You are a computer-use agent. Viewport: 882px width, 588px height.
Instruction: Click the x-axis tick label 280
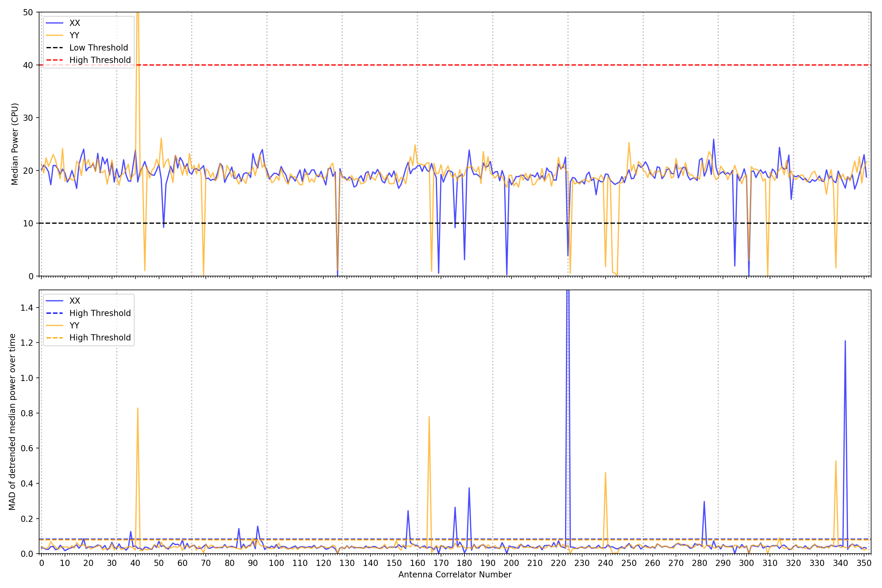(699, 563)
